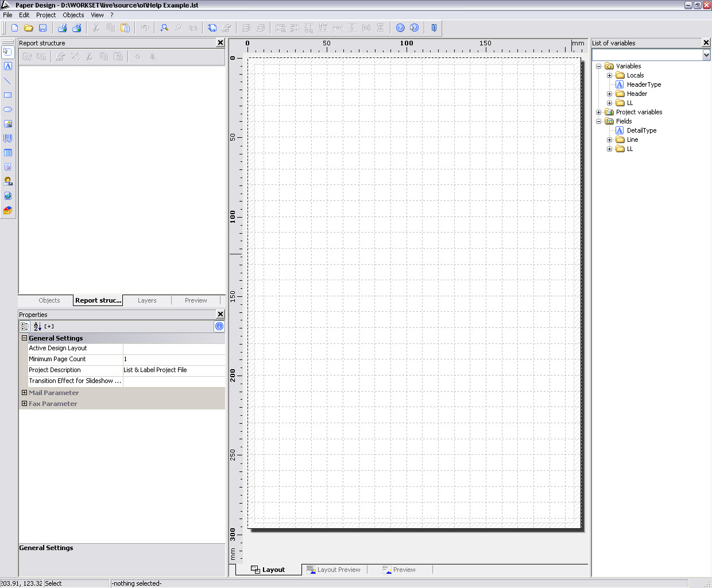This screenshot has height=588, width=712.
Task: Expand the Line folder under Fields
Action: pyautogui.click(x=610, y=140)
